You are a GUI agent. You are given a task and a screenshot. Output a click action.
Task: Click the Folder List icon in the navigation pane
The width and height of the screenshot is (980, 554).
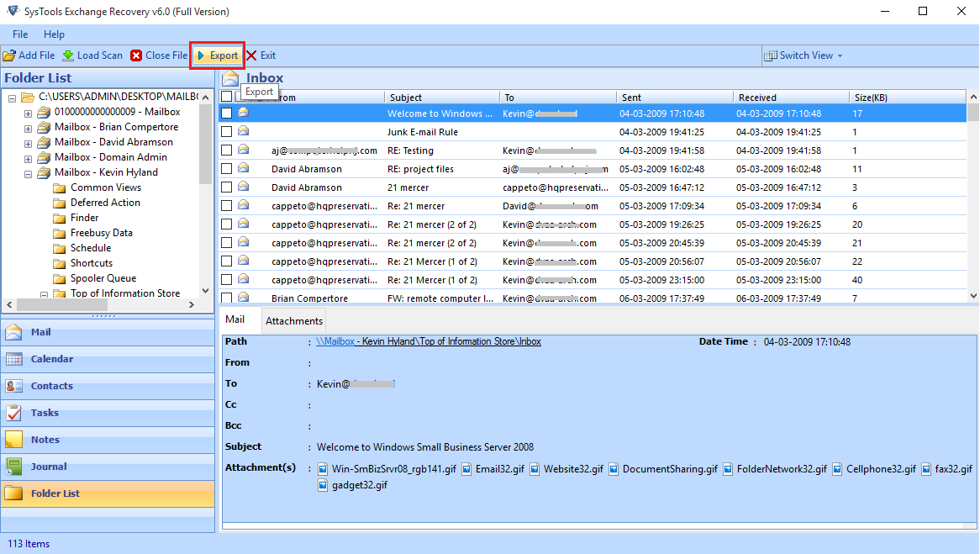click(x=13, y=493)
